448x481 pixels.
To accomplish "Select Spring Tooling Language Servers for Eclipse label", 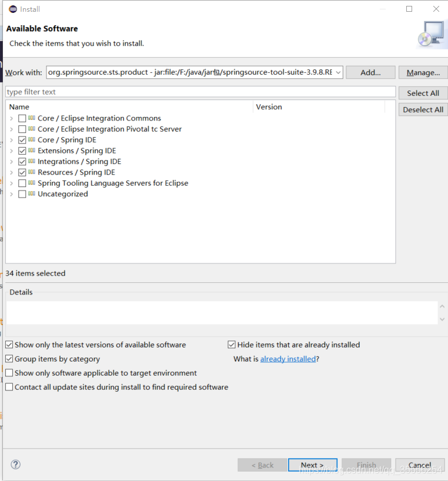I will point(113,183).
